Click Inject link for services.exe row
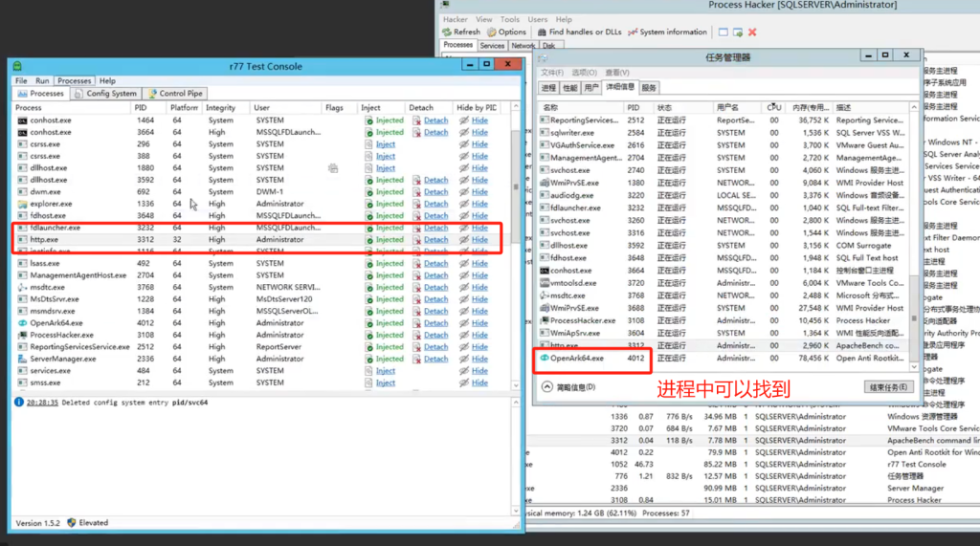The height and width of the screenshot is (546, 980). point(386,371)
